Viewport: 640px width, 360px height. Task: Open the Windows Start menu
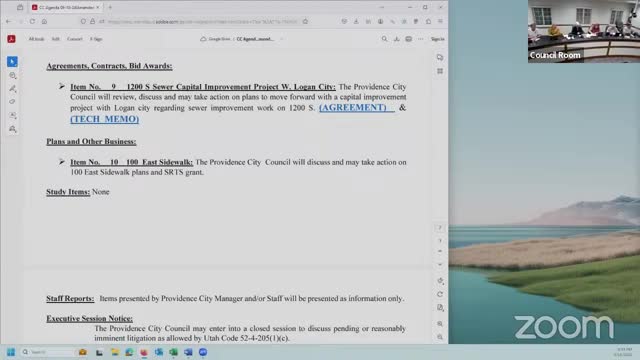11,352
